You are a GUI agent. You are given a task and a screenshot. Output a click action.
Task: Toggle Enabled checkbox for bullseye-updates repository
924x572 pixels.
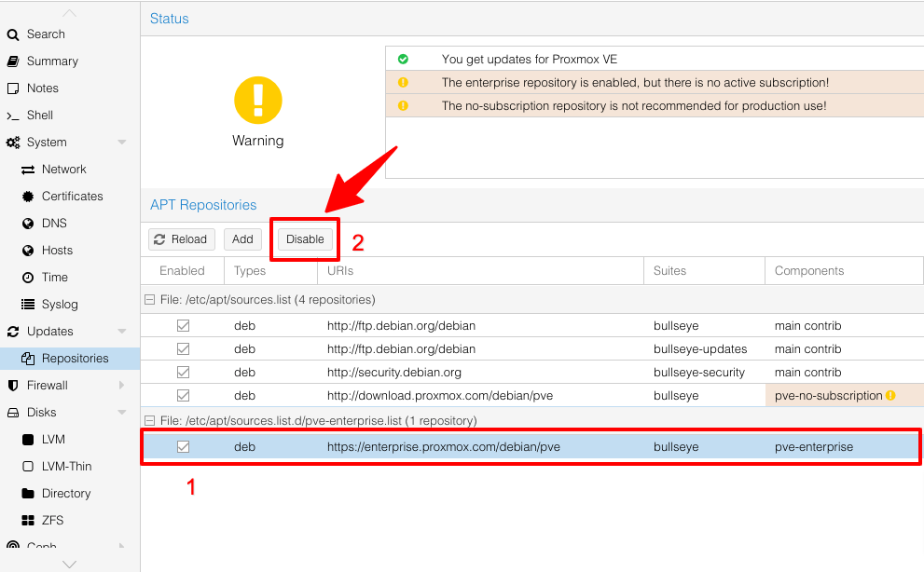[x=183, y=349]
